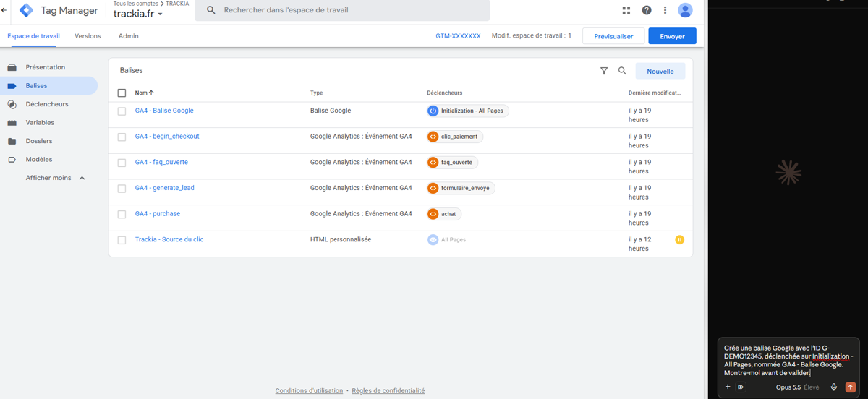Click the microphone icon in chat input
This screenshot has height=399, width=868.
[833, 387]
